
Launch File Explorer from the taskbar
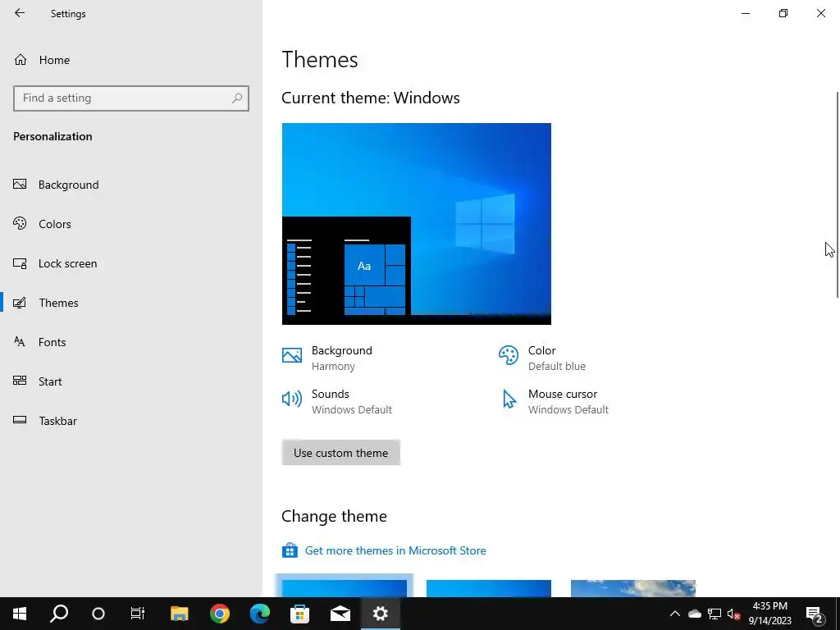coord(180,614)
